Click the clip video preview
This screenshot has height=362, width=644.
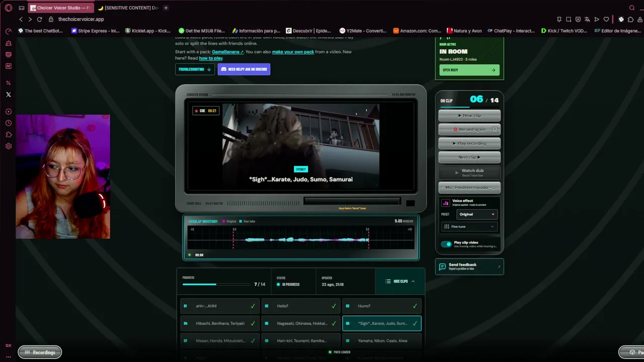point(301,147)
